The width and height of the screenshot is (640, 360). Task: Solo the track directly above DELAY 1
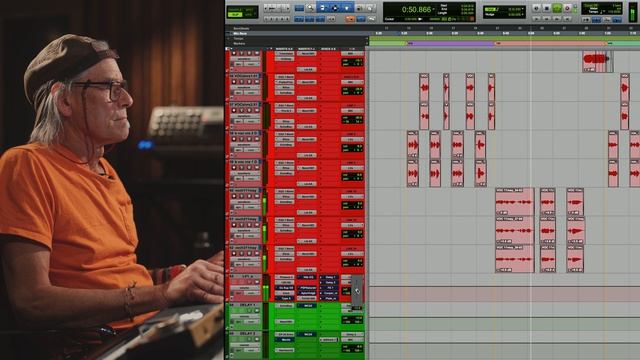249,282
